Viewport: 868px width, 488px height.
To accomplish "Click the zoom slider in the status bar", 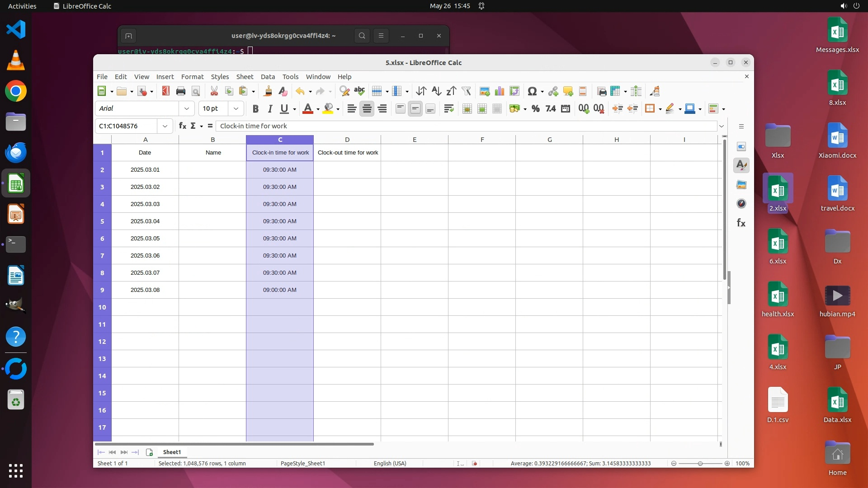I will [x=700, y=464].
